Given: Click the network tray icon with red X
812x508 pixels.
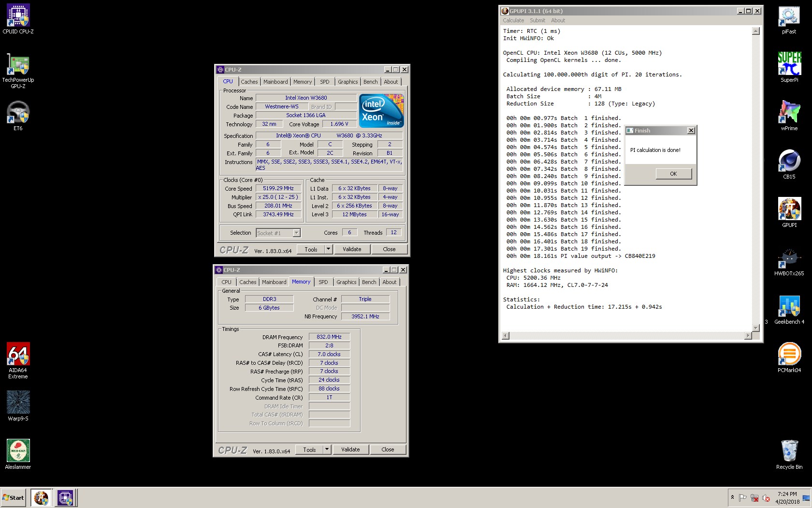Looking at the screenshot, I should click(754, 498).
